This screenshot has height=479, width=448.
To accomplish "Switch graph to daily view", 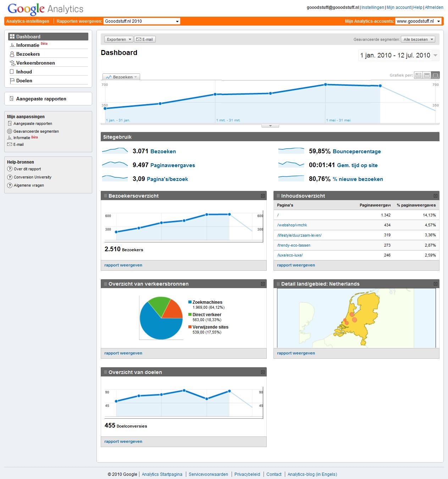I will point(419,75).
